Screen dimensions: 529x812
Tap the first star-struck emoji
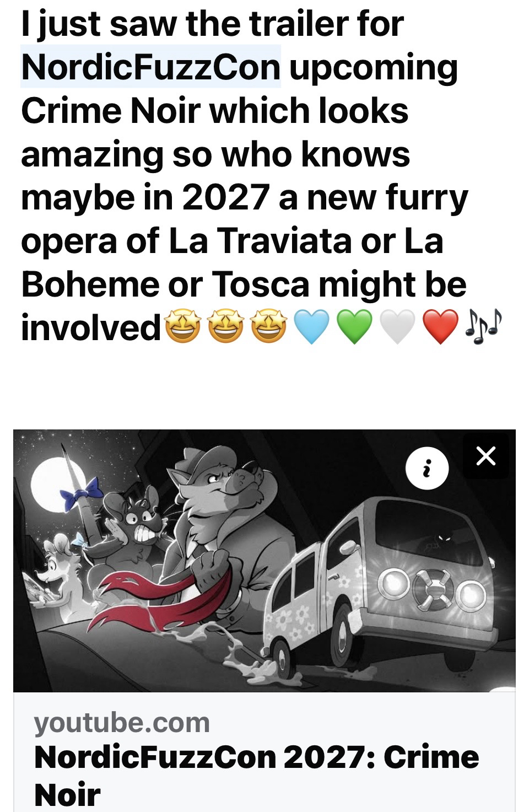(x=183, y=327)
